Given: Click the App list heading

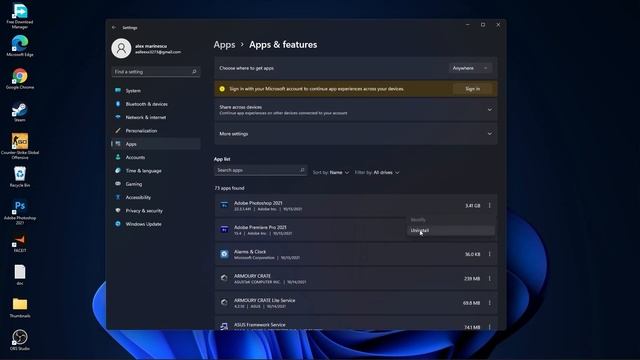Looking at the screenshot, I should pos(222,159).
